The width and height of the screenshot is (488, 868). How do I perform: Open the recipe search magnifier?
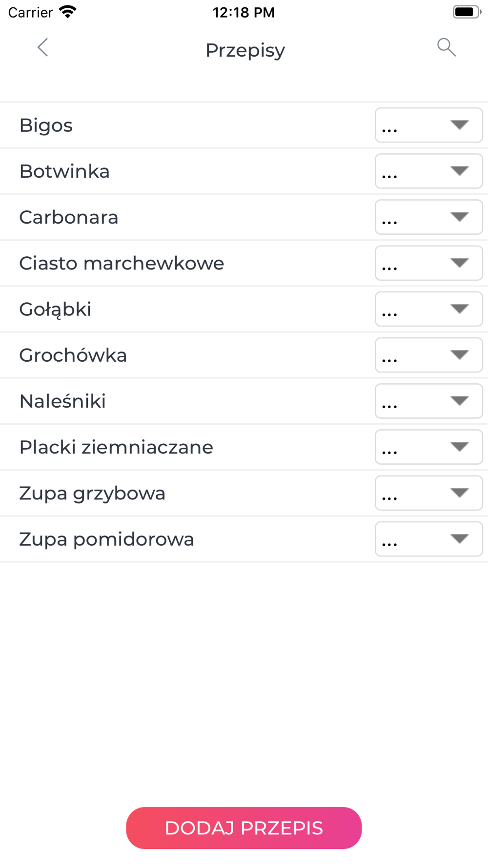click(446, 48)
